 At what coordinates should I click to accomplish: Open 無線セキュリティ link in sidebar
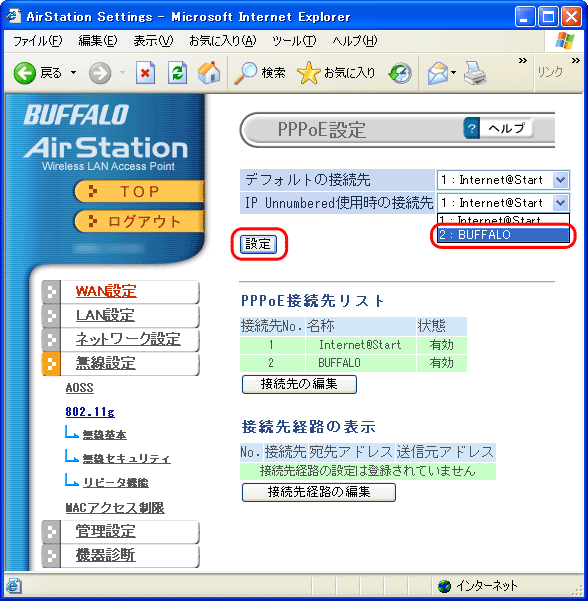click(x=126, y=458)
